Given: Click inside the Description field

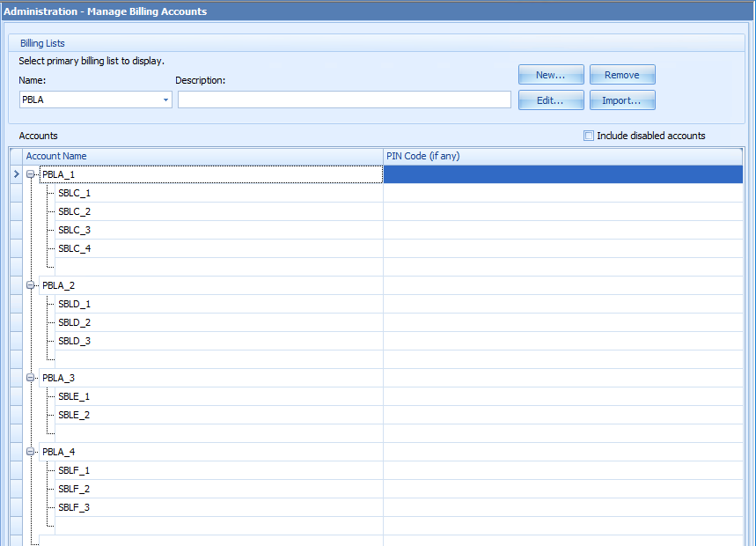Looking at the screenshot, I should click(x=343, y=100).
